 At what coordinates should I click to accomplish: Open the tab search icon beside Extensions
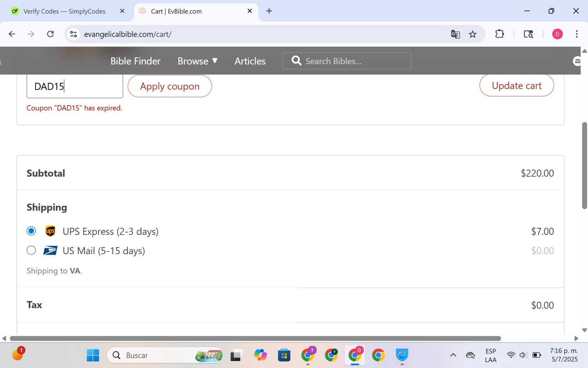[x=528, y=34]
